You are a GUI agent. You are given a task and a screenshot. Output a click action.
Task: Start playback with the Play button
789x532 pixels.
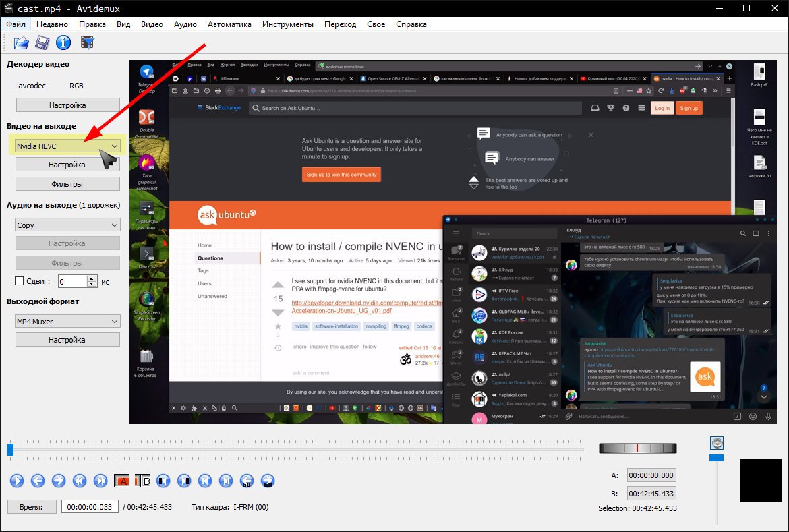tap(17, 481)
